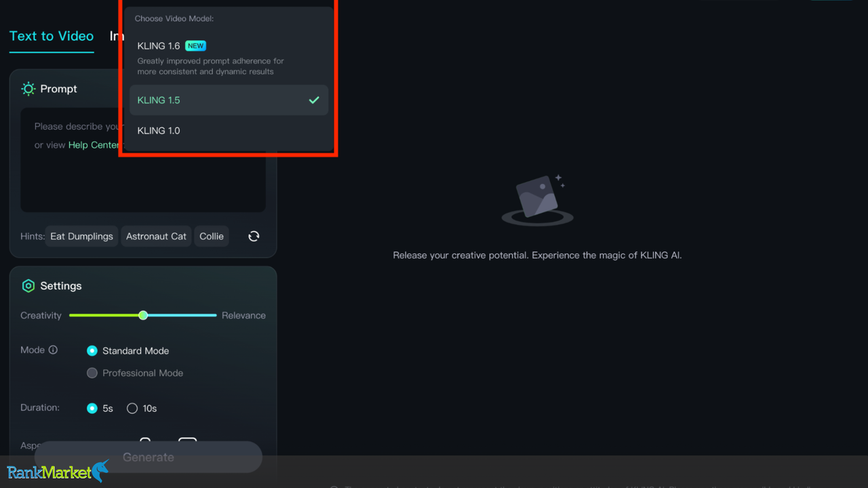This screenshot has width=868, height=488.
Task: Select the KLING 1.6 video model
Action: (x=229, y=58)
